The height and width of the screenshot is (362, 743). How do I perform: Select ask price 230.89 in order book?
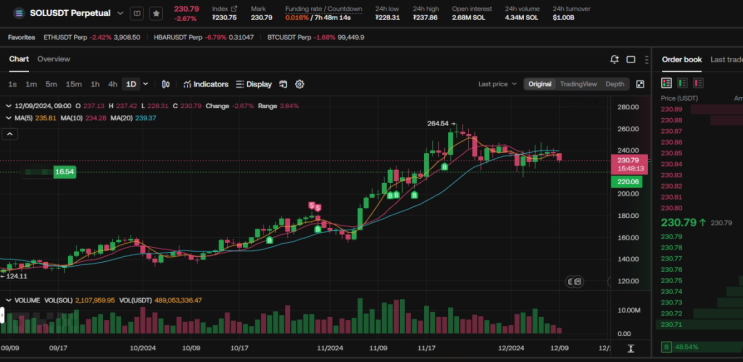coord(671,109)
